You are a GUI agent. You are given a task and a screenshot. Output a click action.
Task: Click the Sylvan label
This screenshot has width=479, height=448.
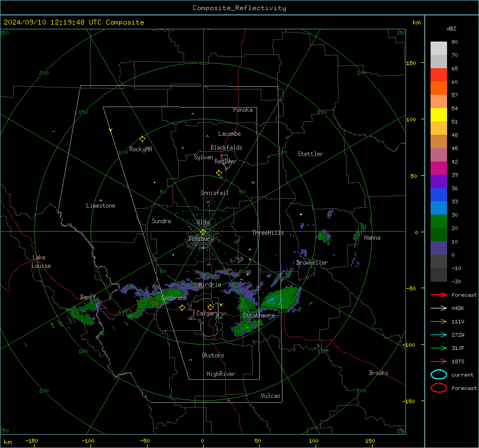[x=203, y=157]
